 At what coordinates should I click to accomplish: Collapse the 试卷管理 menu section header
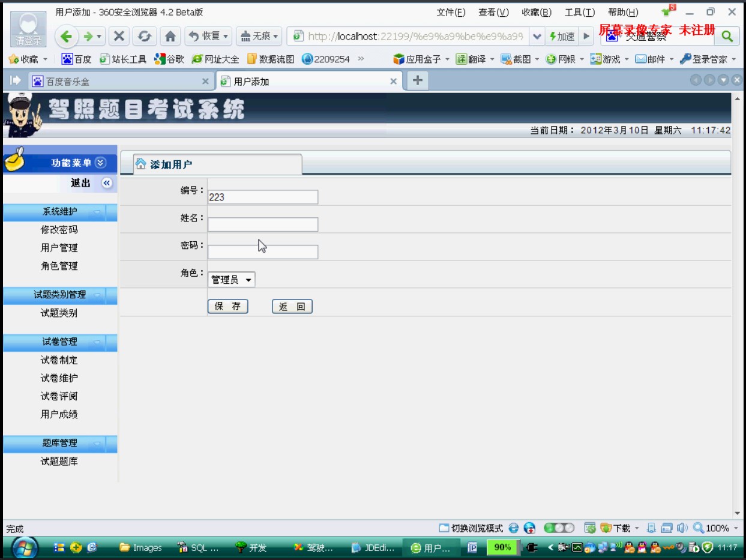tap(60, 342)
